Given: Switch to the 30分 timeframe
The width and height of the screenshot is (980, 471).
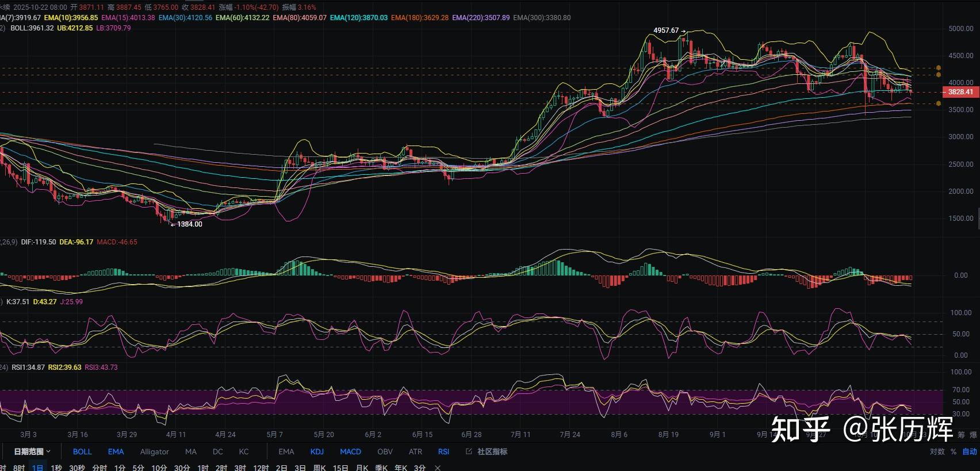Looking at the screenshot, I should click(182, 468).
